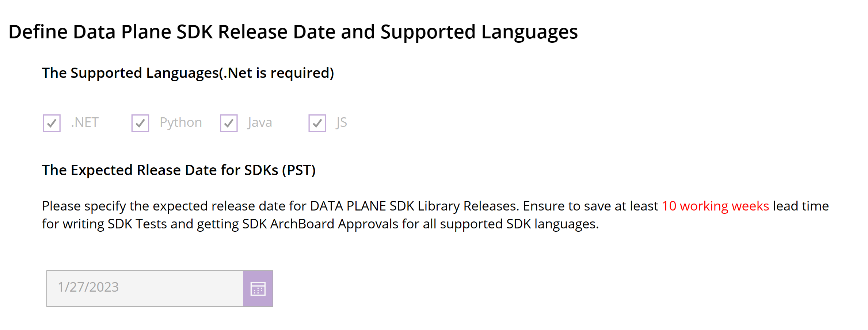This screenshot has height=330, width=868.
Task: Uncheck the Python language option
Action: coord(140,123)
